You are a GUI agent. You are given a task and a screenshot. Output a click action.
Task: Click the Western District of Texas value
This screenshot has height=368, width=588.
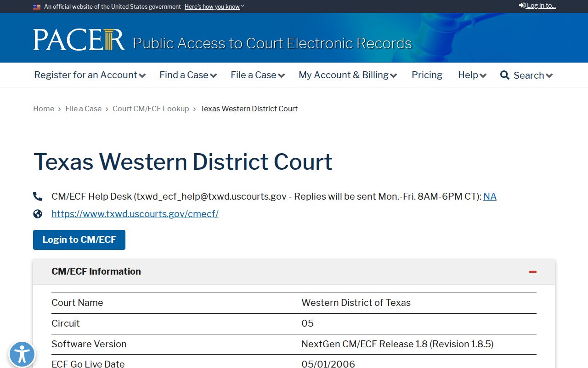[356, 303]
